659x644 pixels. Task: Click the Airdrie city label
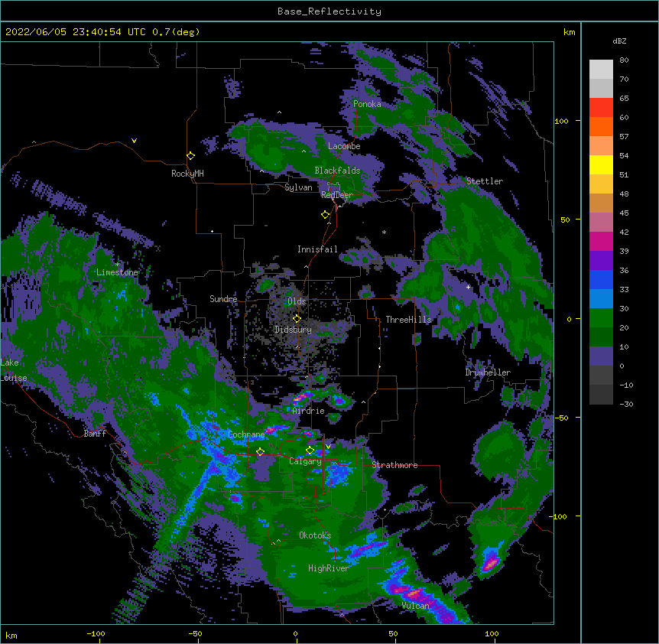coord(308,411)
